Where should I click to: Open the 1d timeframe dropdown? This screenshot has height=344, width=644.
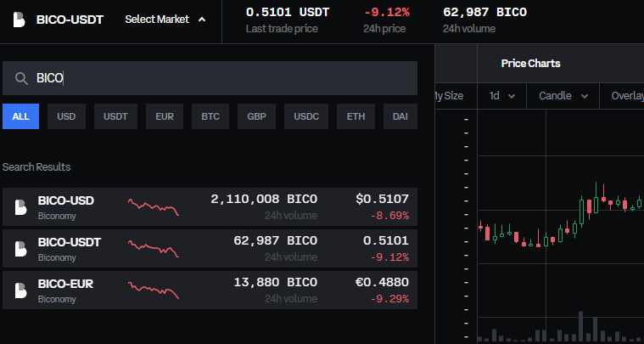point(502,96)
